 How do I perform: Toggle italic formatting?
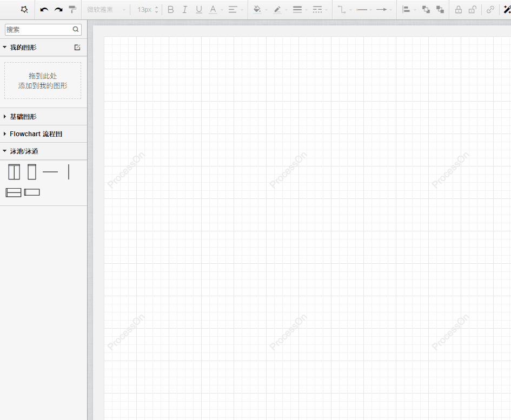pos(184,10)
